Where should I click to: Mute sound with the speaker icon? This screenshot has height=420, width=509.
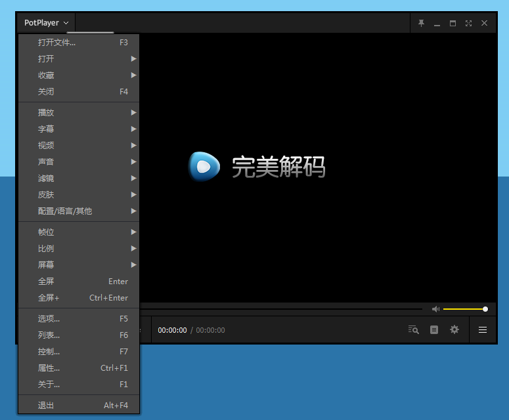pyautogui.click(x=435, y=309)
